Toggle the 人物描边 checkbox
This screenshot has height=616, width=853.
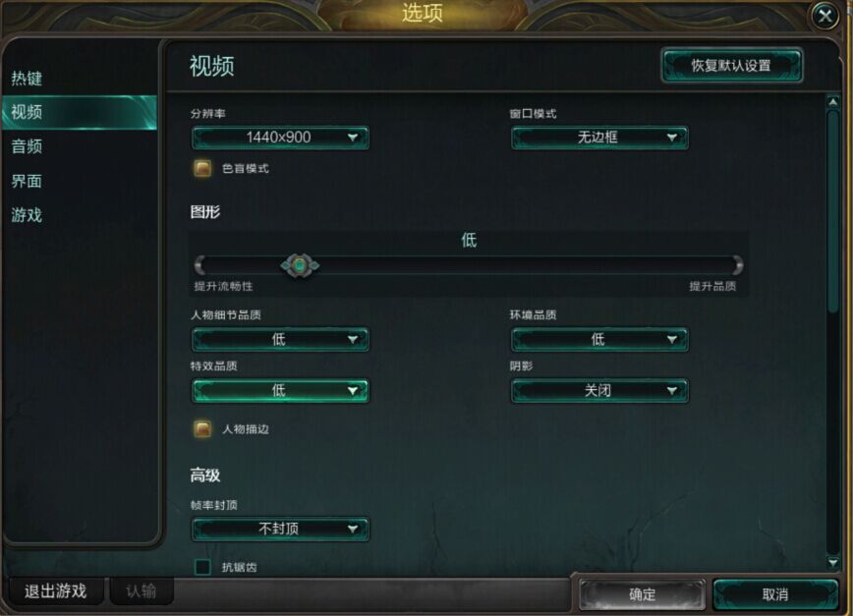(x=202, y=429)
